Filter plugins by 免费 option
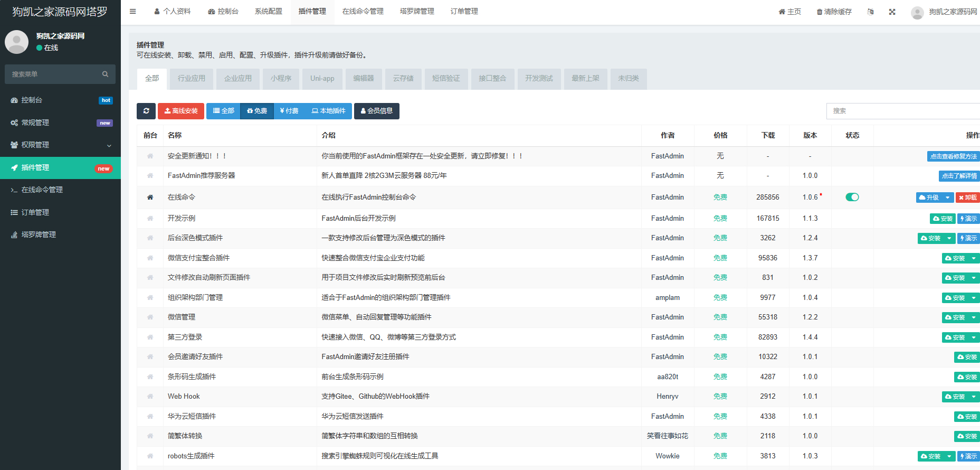This screenshot has width=980, height=470. 257,111
